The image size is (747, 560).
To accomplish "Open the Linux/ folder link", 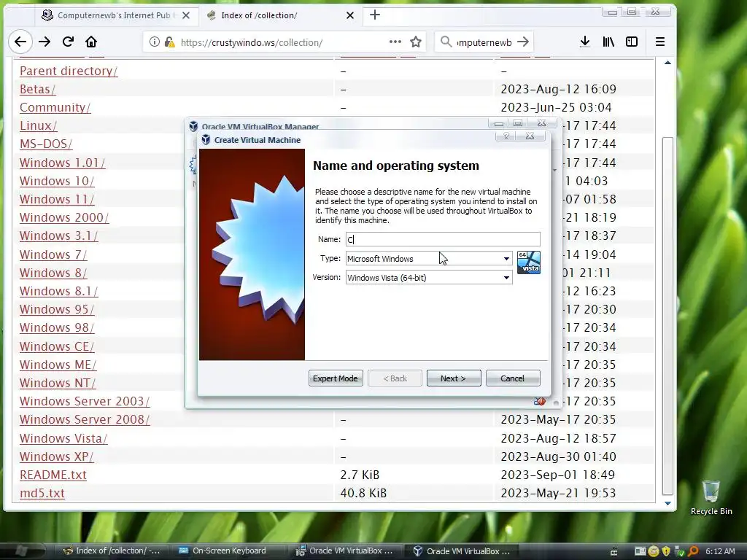I will coord(39,125).
